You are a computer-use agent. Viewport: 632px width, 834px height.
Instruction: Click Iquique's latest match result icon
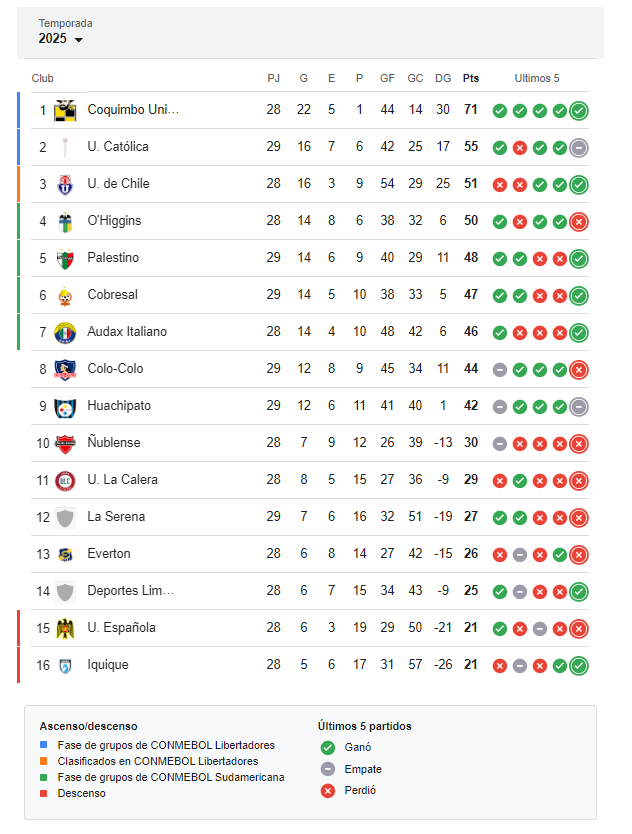579,665
